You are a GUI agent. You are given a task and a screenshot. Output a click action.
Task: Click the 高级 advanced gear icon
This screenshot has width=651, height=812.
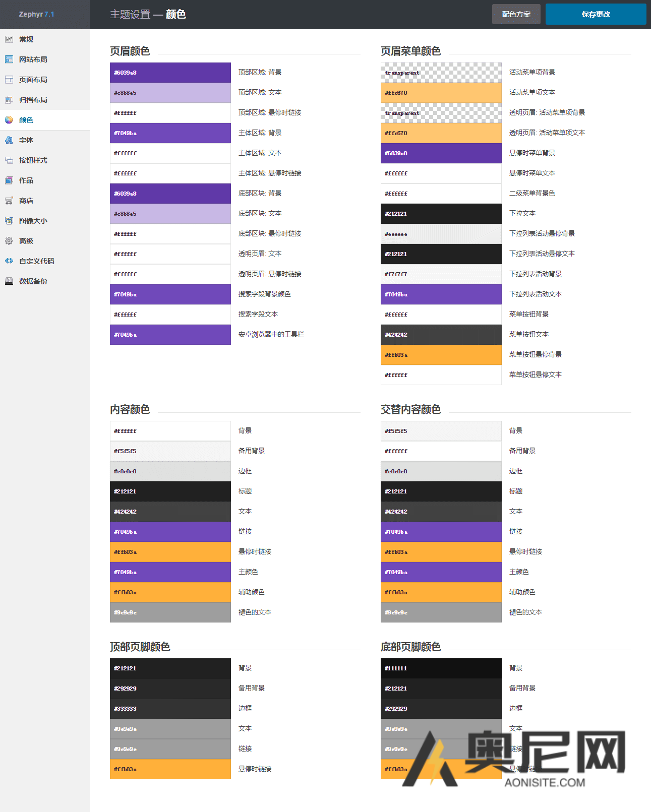tap(9, 241)
